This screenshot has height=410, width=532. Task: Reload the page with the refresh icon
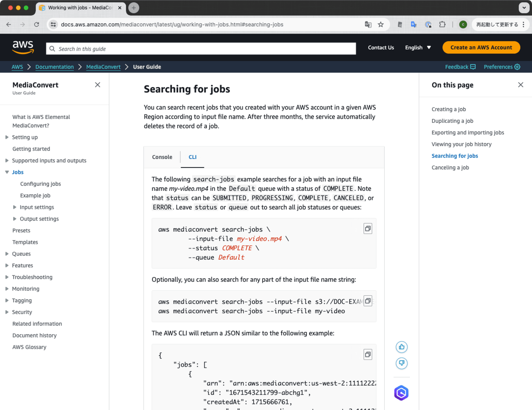(x=36, y=24)
